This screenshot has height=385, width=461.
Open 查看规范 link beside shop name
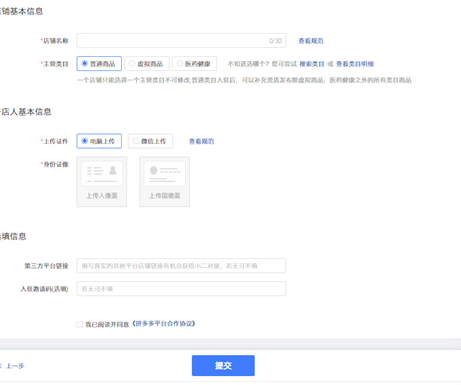pyautogui.click(x=311, y=41)
